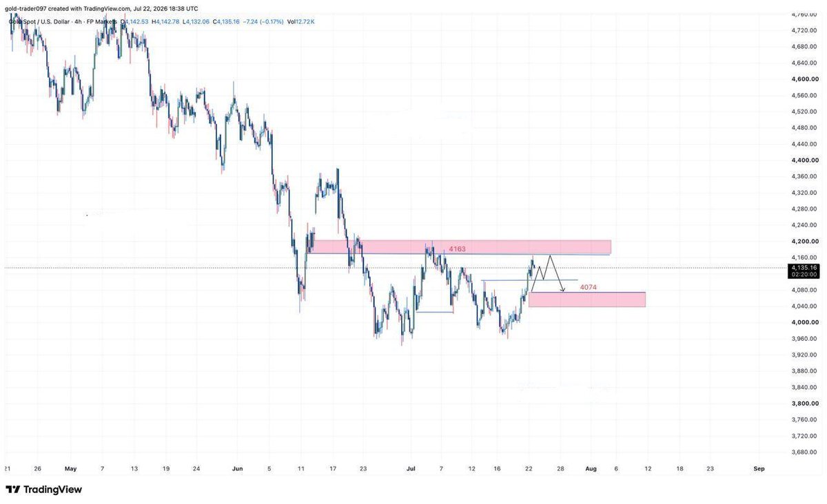Click the 17 date label on time axis
Image resolution: width=827 pixels, height=504 pixels.
coord(333,469)
